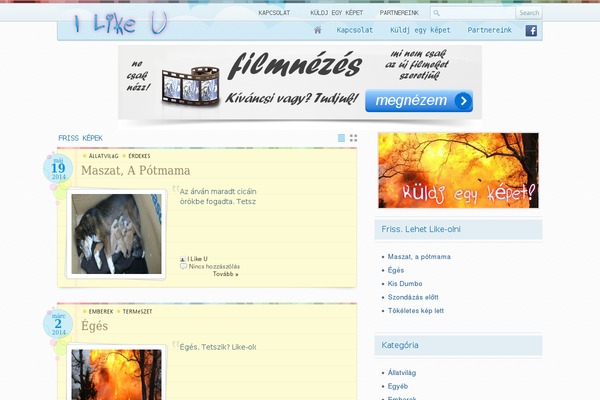Open Szondázás előtt in the sidebar list

click(x=413, y=297)
